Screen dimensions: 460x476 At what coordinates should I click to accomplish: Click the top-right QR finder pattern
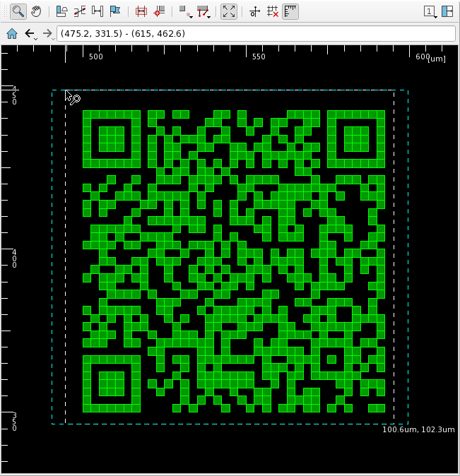click(356, 139)
